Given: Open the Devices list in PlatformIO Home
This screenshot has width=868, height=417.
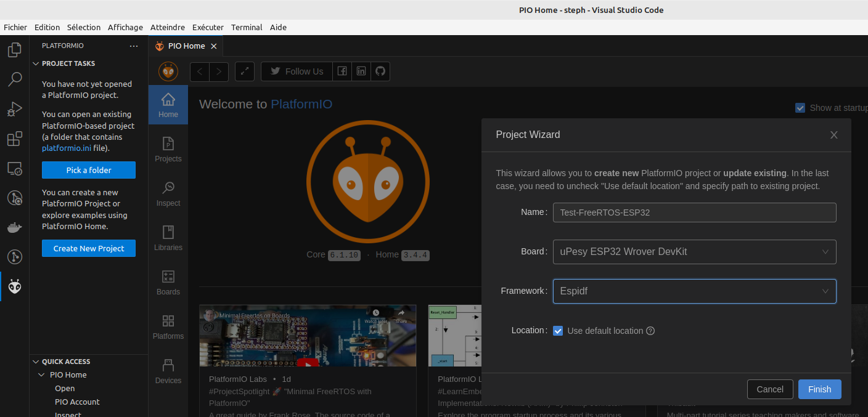Looking at the screenshot, I should point(168,370).
